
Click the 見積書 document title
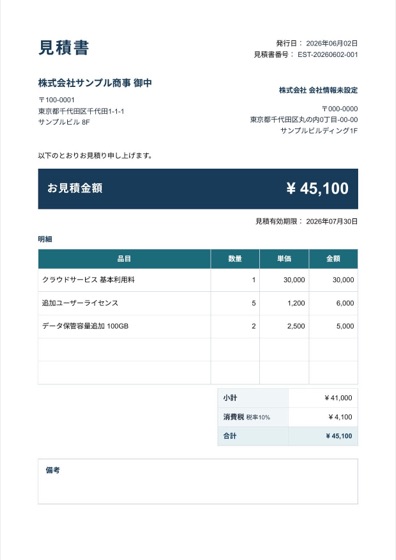pyautogui.click(x=64, y=48)
